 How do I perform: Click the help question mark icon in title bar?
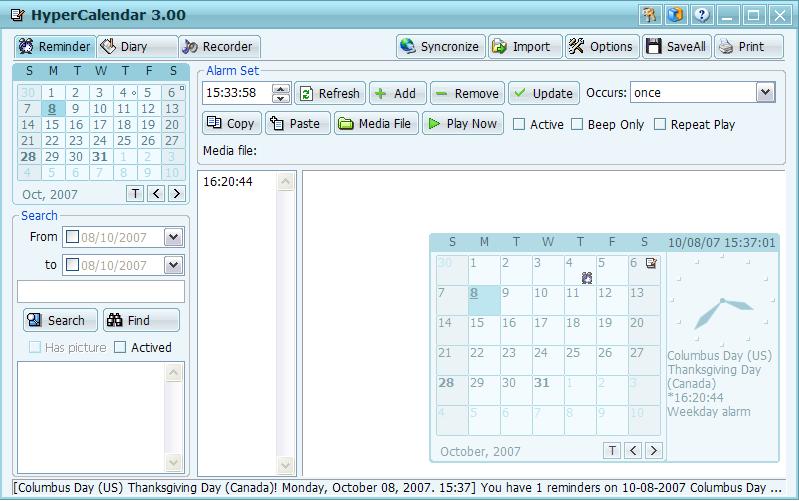coord(702,15)
